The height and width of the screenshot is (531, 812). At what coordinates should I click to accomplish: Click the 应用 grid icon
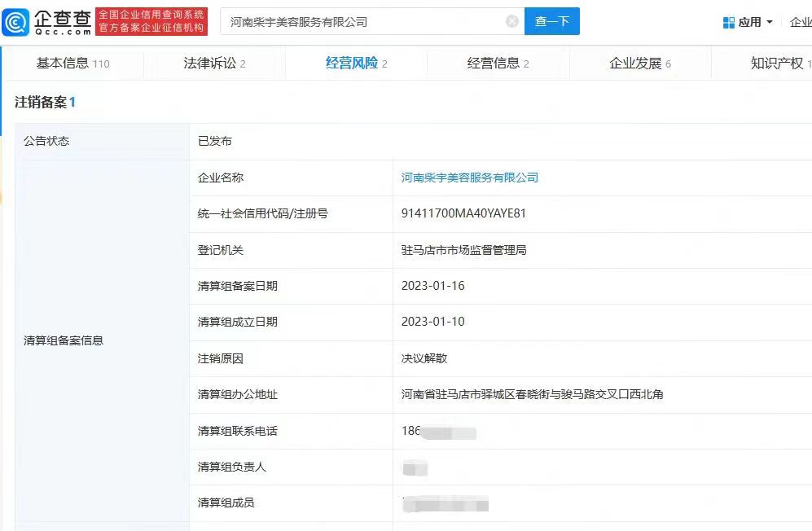point(728,22)
